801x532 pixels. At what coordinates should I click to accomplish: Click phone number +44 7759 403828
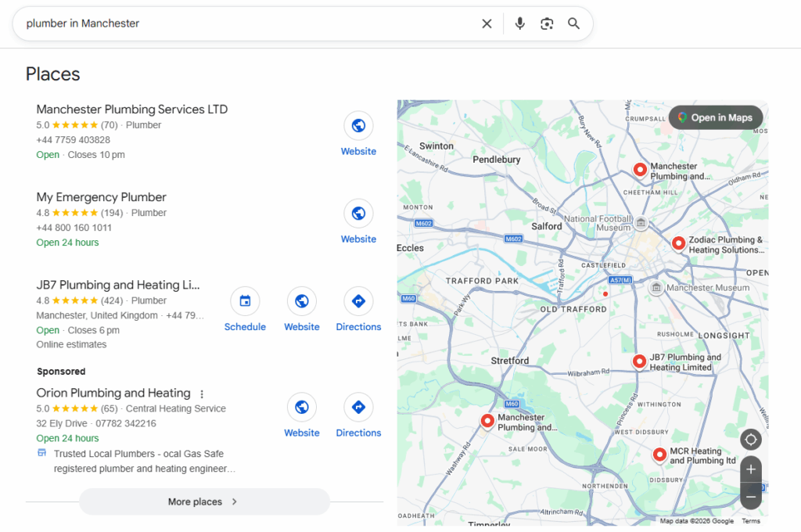(73, 140)
